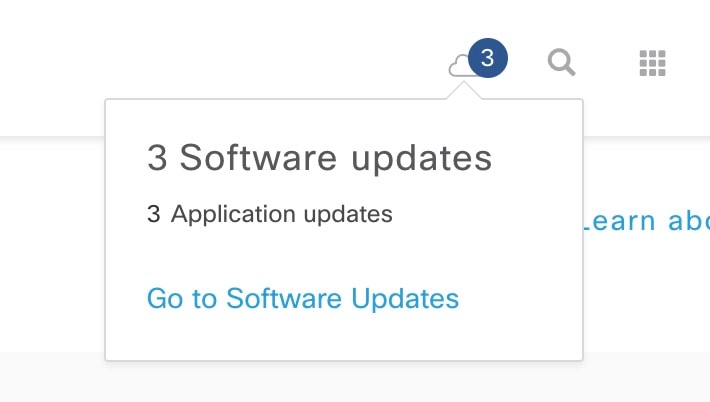The width and height of the screenshot is (710, 402).
Task: Click the word 'Software' in the popup heading
Action: (258, 157)
